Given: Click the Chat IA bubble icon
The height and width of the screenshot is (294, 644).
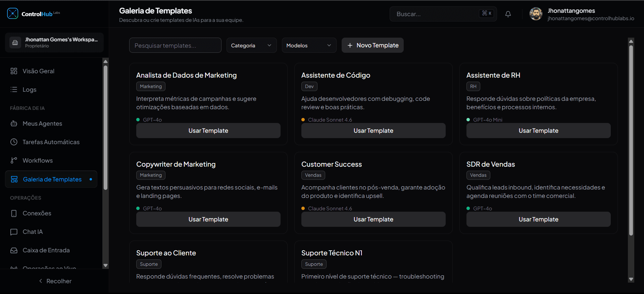Looking at the screenshot, I should coord(14,232).
